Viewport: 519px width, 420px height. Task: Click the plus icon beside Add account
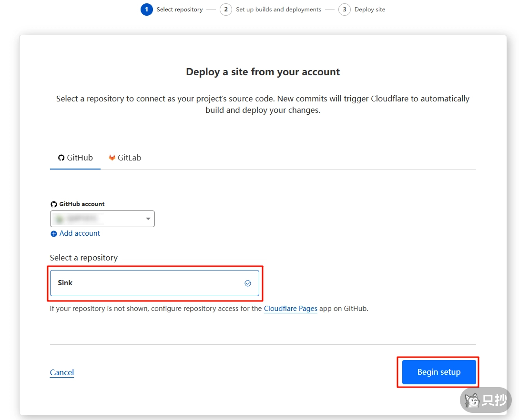click(x=54, y=234)
